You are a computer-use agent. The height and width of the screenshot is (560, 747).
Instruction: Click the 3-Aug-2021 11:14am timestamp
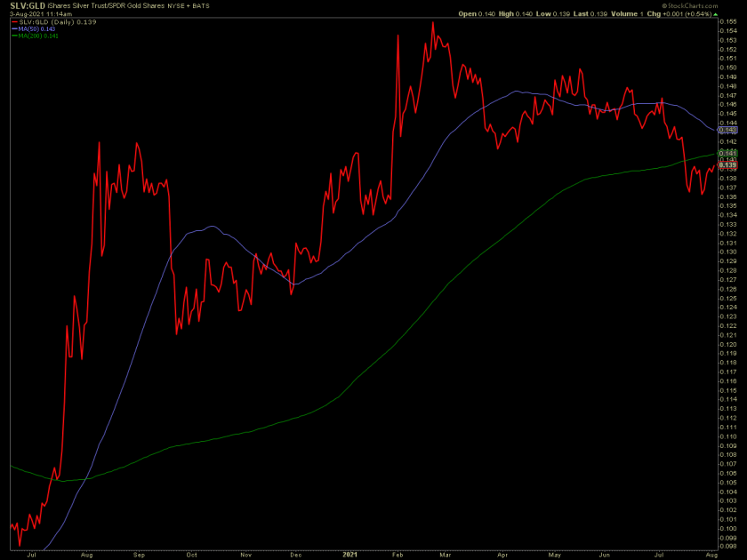[39, 14]
